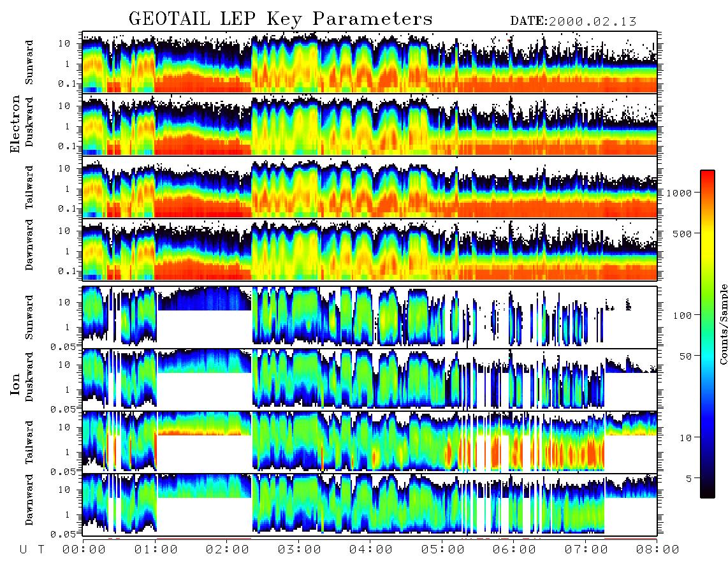The image size is (728, 561).
Task: Click the title 'GEOTAIL LEP Key Parameters'
Action: coord(280,19)
